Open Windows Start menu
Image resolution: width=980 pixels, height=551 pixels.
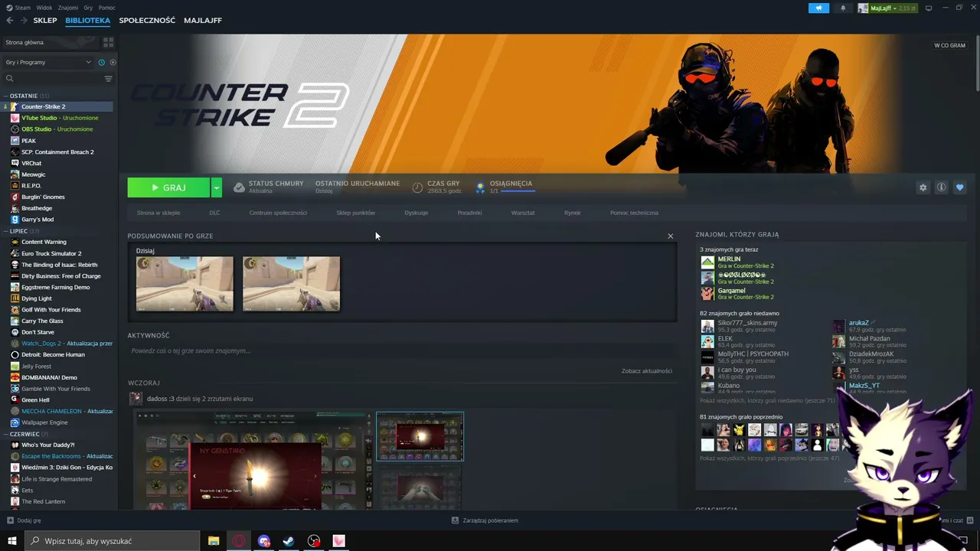coord(12,541)
